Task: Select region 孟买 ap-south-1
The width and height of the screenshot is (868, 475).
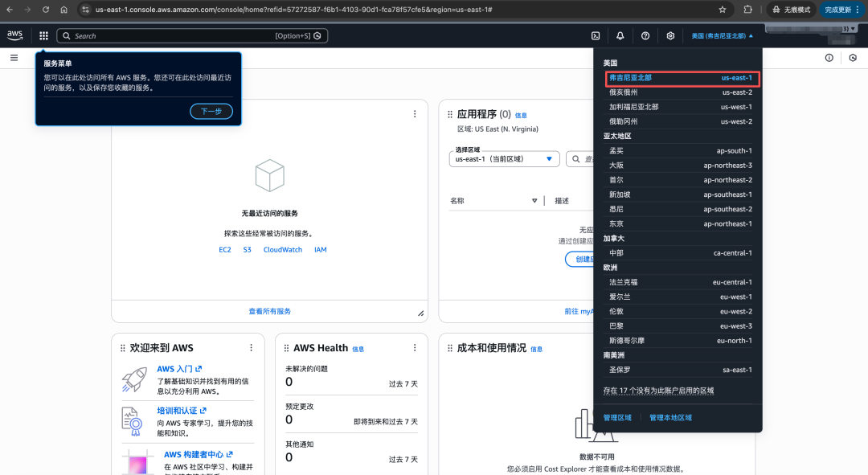Action: coord(681,150)
